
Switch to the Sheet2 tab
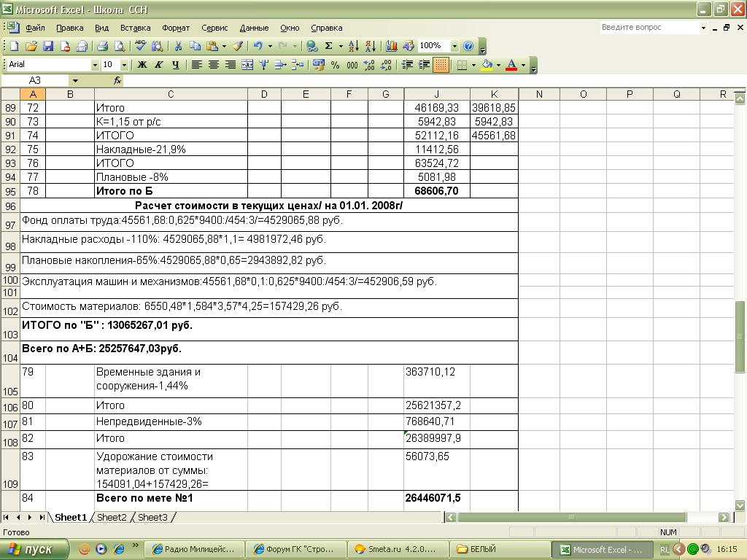pos(112,517)
